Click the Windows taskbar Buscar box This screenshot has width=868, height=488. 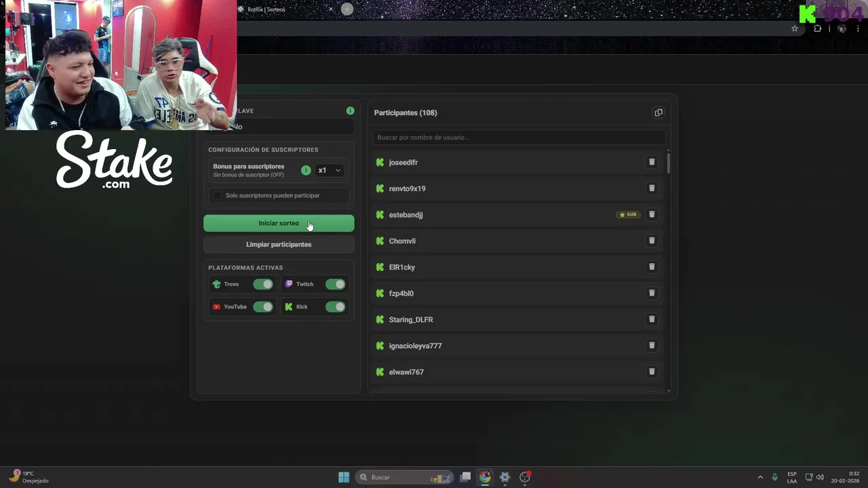tap(406, 477)
